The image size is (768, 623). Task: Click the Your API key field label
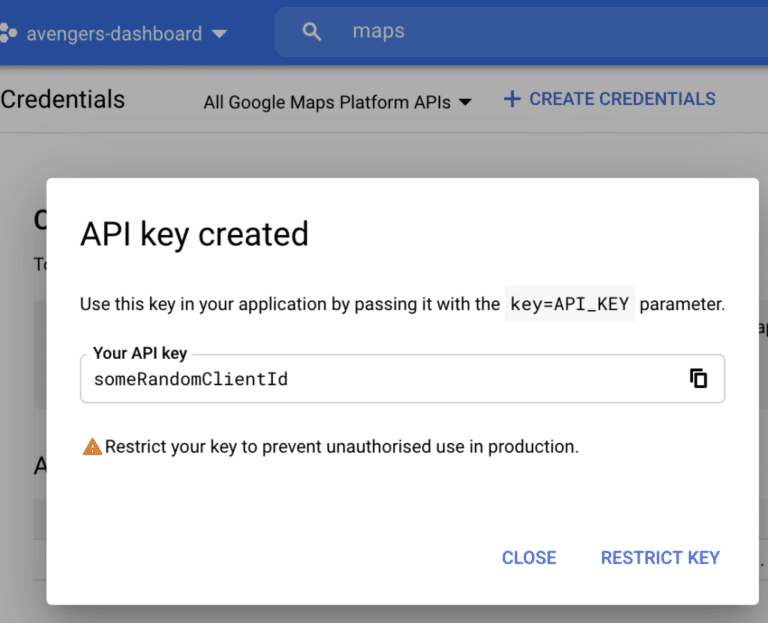click(x=140, y=353)
